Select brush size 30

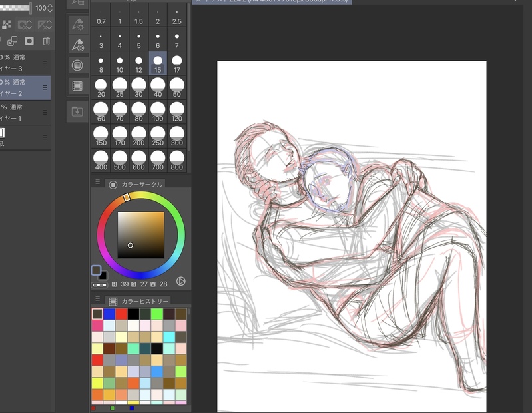(x=138, y=87)
